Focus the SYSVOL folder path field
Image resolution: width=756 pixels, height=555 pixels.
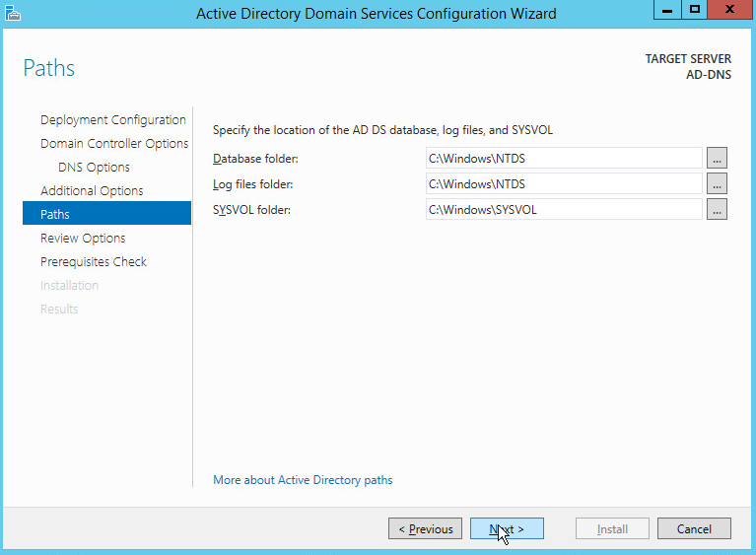coord(563,209)
